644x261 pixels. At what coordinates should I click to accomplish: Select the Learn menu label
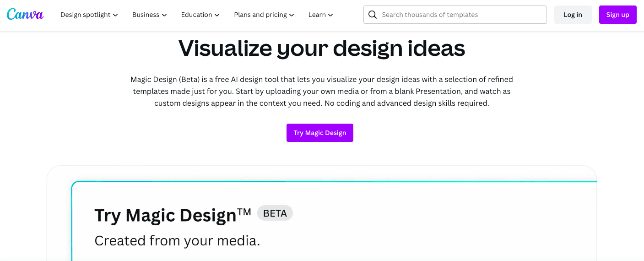pyautogui.click(x=317, y=15)
